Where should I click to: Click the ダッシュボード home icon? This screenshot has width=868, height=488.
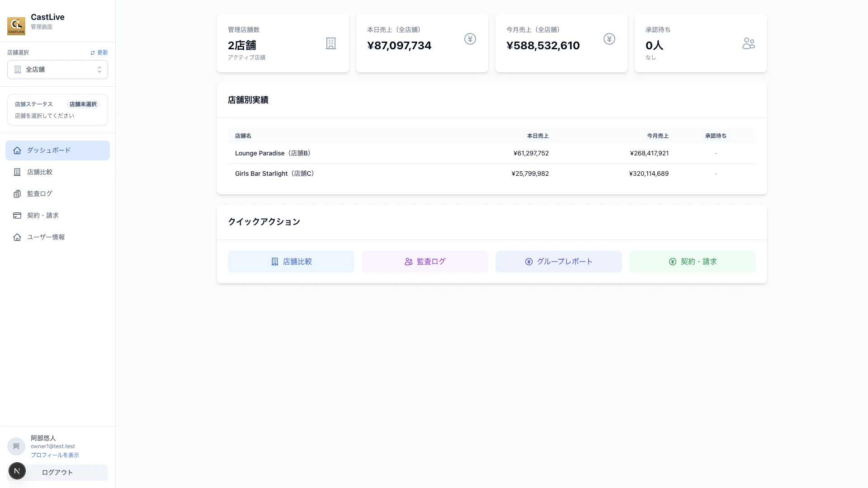17,150
